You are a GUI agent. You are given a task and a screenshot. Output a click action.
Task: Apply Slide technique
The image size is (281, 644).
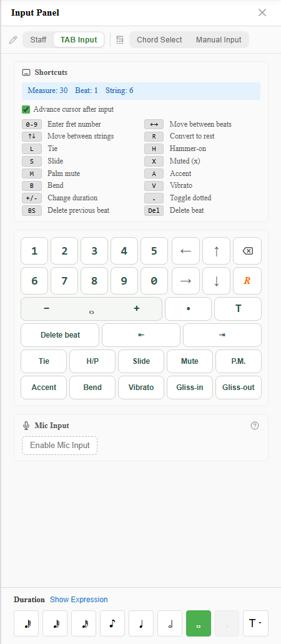tap(141, 361)
